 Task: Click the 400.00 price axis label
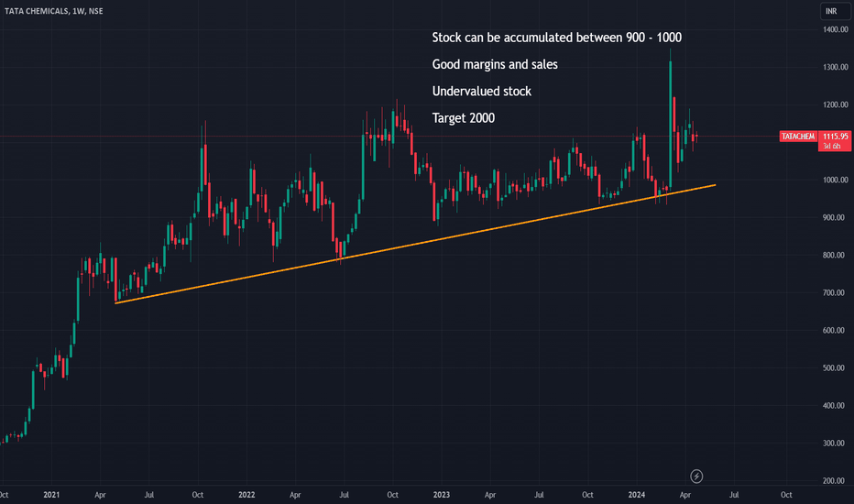click(x=836, y=405)
